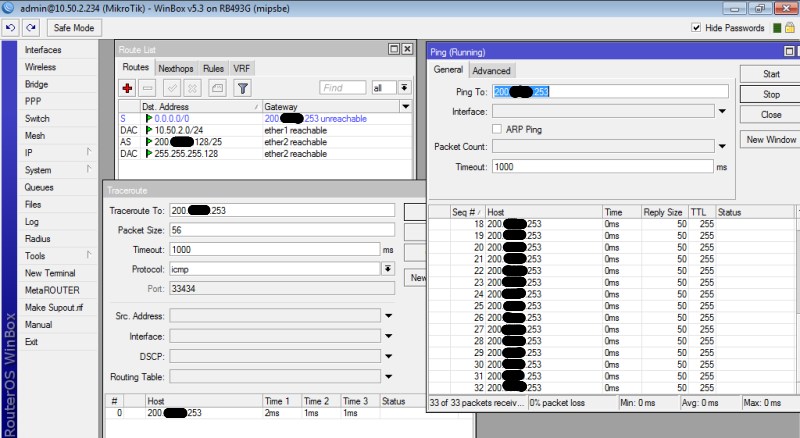This screenshot has width=800, height=438.
Task: Expand the Traceroute Interface field
Action: click(x=389, y=336)
